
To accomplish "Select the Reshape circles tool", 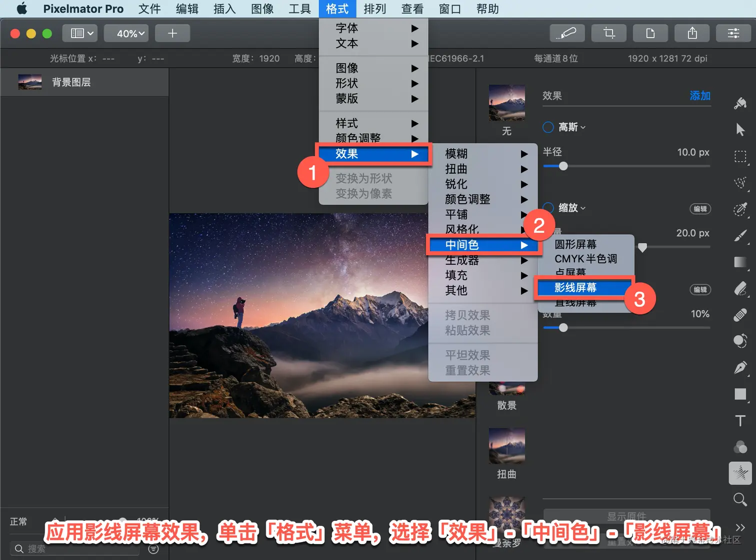I will tap(740, 341).
